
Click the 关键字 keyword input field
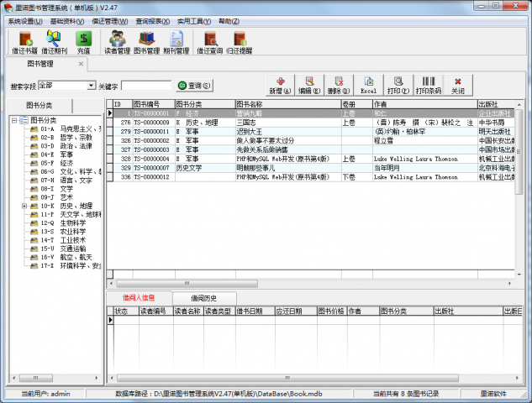(x=145, y=86)
